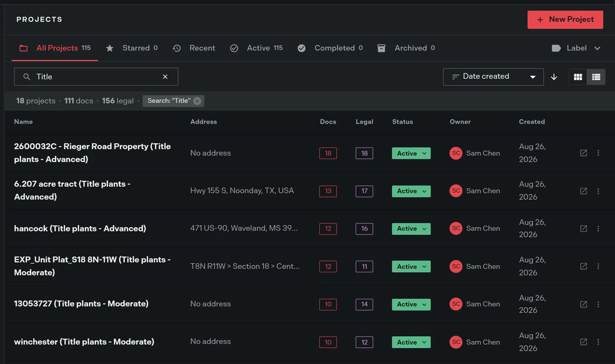Open 13053727 project external link icon
The image size is (615, 364).
pyautogui.click(x=584, y=304)
